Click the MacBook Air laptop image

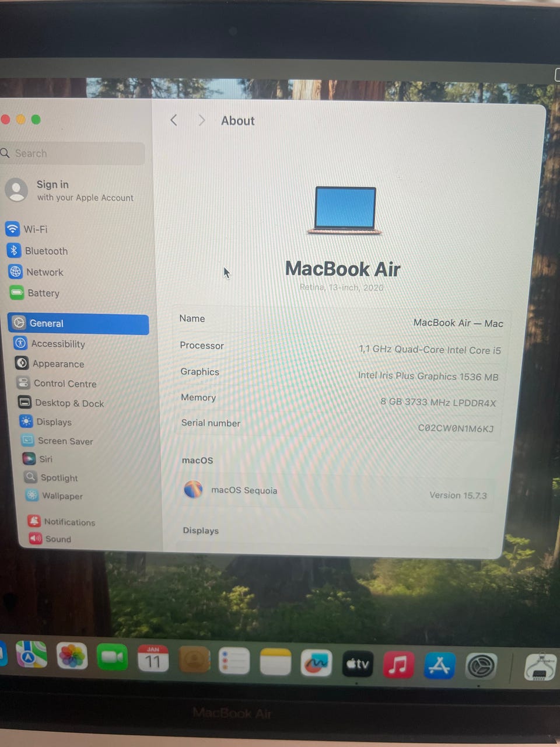345,211
